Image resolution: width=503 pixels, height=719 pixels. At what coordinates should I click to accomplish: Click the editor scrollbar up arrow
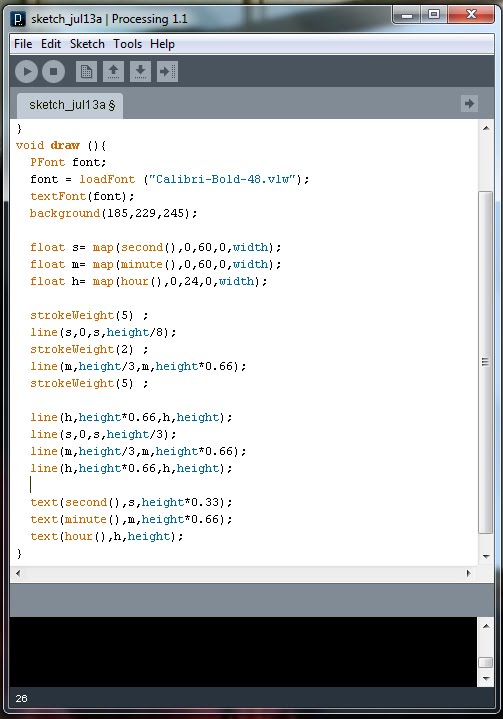(486, 128)
